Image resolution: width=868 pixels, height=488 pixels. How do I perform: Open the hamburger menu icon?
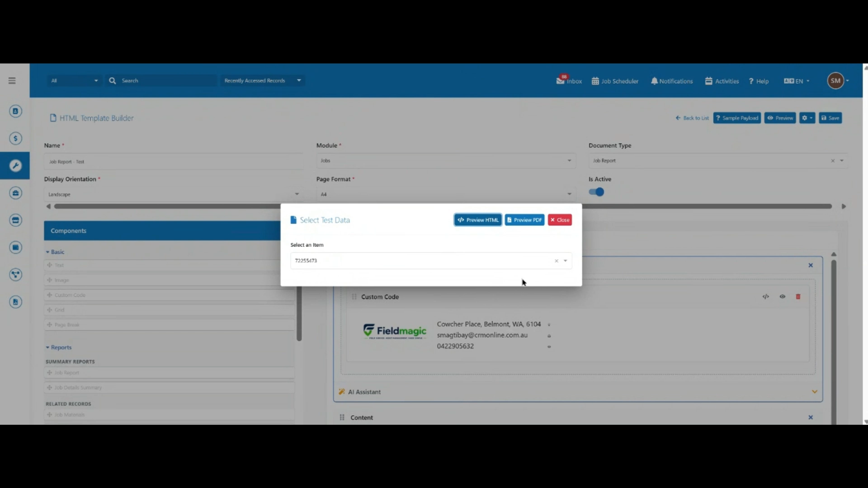click(x=12, y=81)
